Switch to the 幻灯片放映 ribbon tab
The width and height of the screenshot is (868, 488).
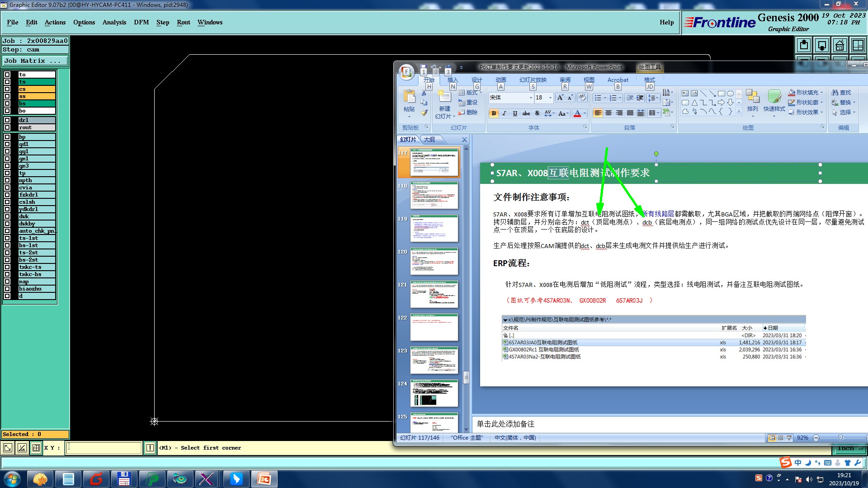coord(533,80)
